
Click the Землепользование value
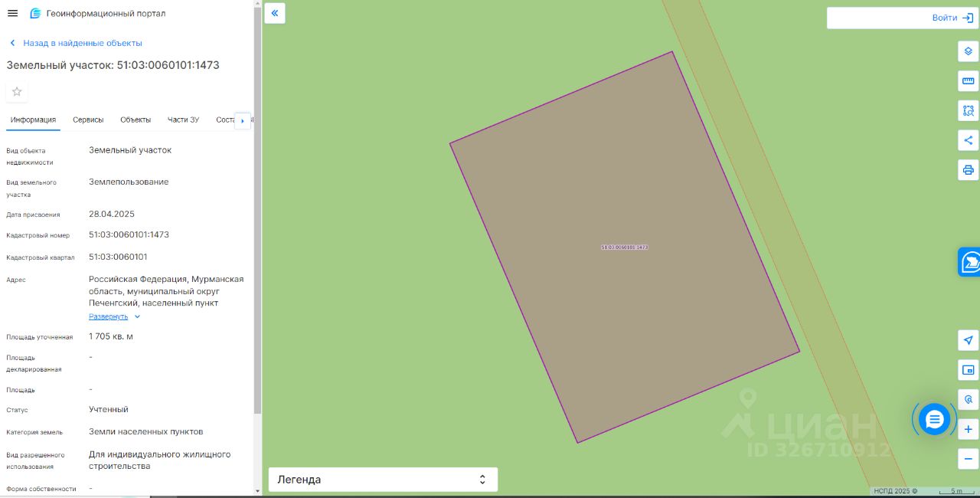coord(129,182)
